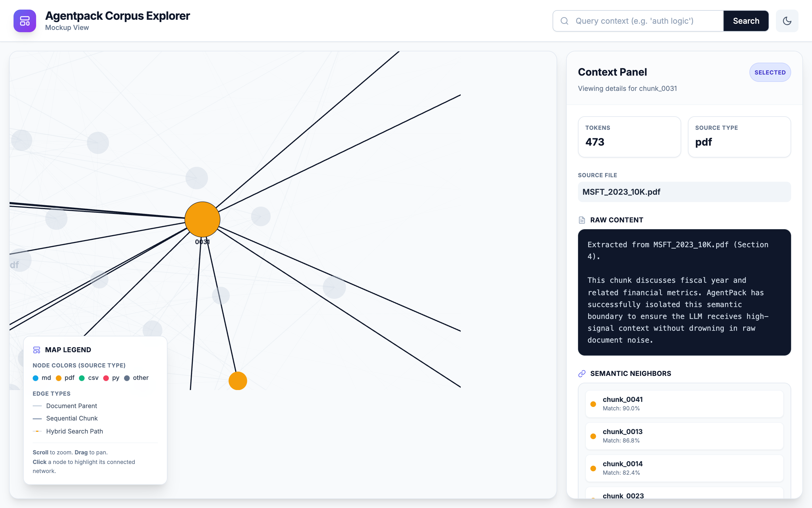Viewport: 812px width, 508px height.
Task: Click the Hybrid Search Path dashed icon
Action: click(37, 431)
